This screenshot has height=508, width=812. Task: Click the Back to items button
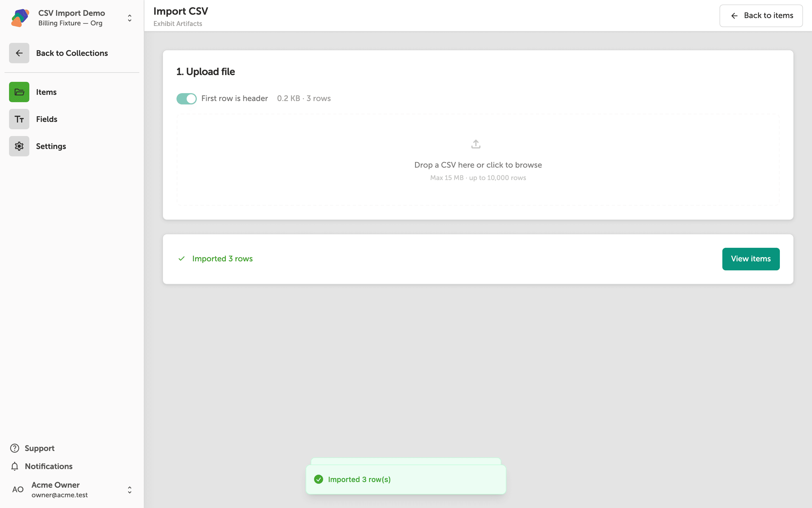pyautogui.click(x=761, y=16)
